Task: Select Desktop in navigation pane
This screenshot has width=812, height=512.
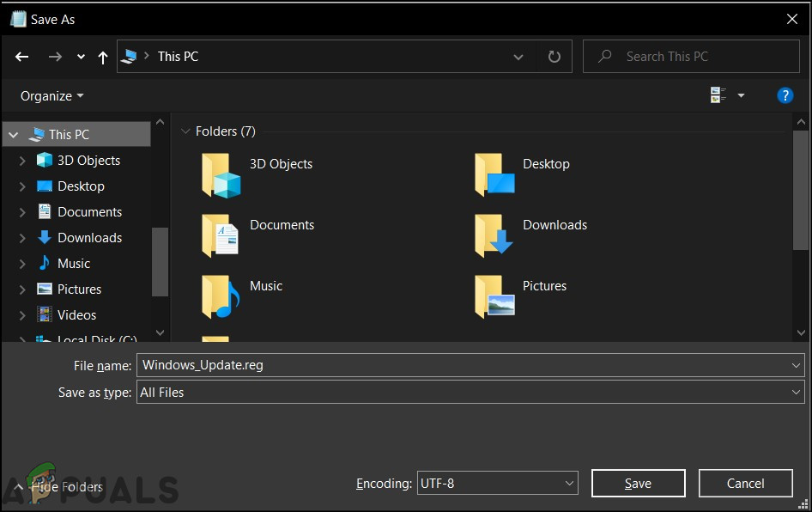Action: point(70,186)
